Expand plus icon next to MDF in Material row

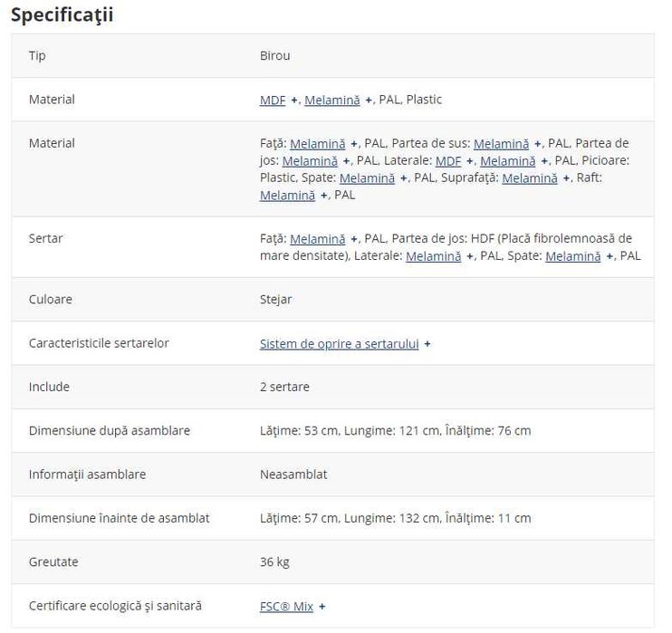pos(294,101)
